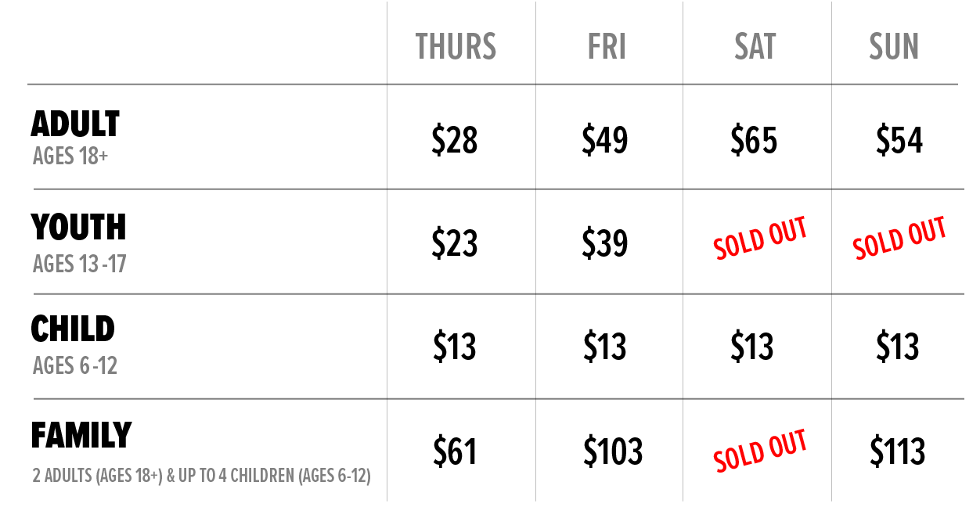
Task: Click the FAMILY row label
Action: [81, 436]
